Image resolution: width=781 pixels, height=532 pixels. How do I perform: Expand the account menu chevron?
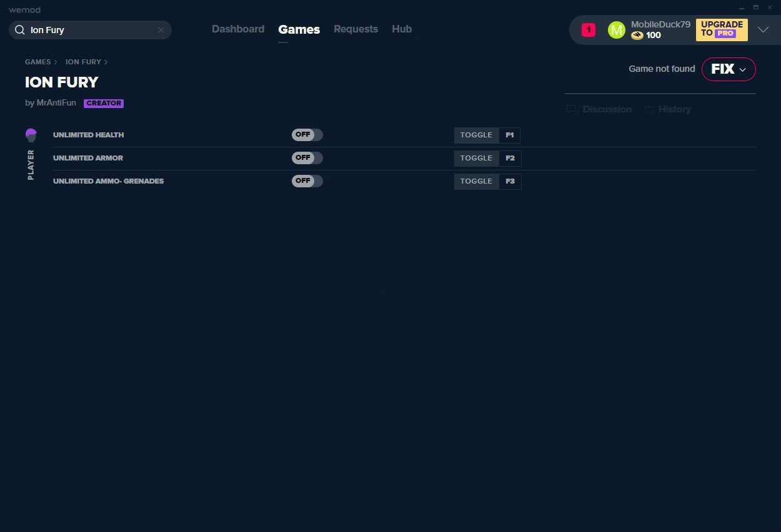point(763,29)
